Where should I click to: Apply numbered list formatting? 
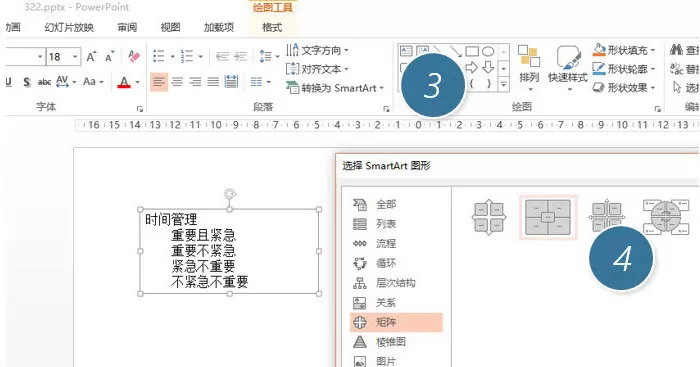[187, 57]
